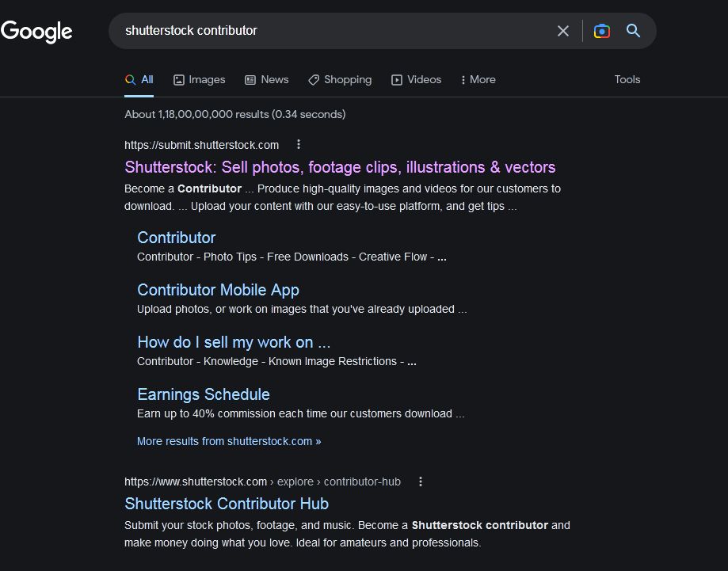Open the three-dot menu beside the contributor-hub URL
Image resolution: width=728 pixels, height=571 pixels.
tap(421, 482)
